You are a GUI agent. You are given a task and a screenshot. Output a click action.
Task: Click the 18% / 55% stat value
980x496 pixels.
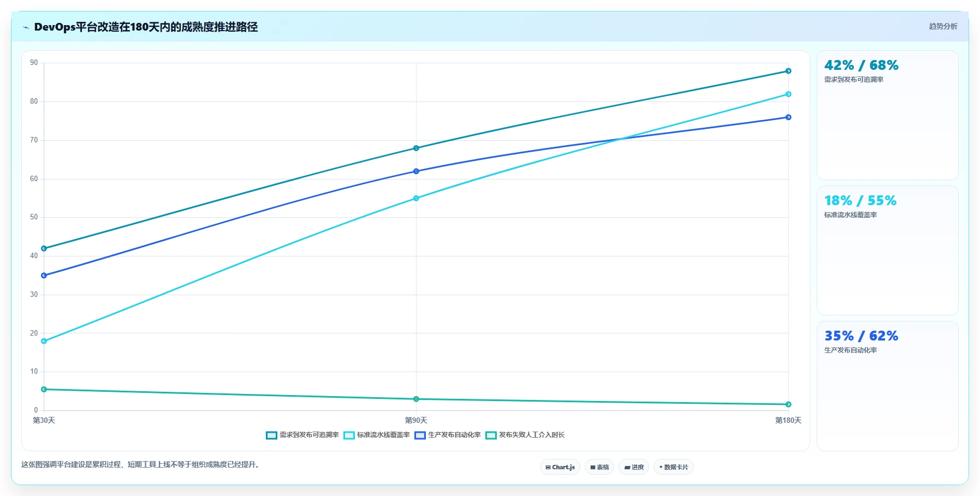pyautogui.click(x=860, y=201)
